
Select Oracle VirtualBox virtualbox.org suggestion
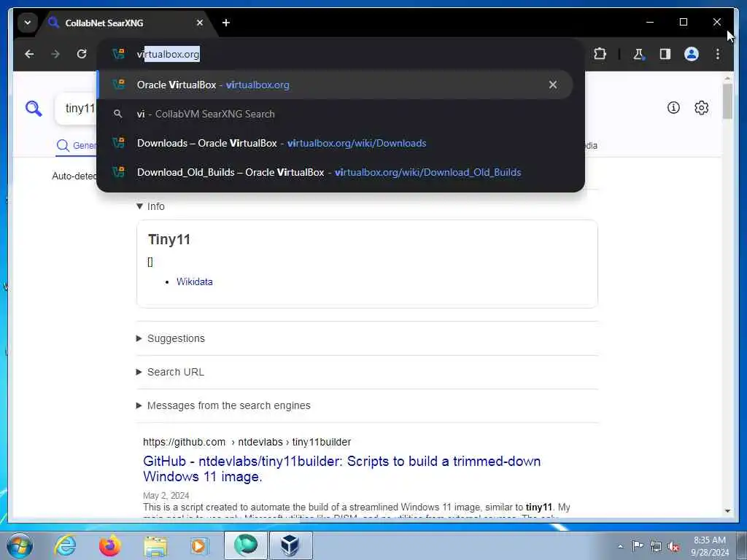(x=334, y=85)
